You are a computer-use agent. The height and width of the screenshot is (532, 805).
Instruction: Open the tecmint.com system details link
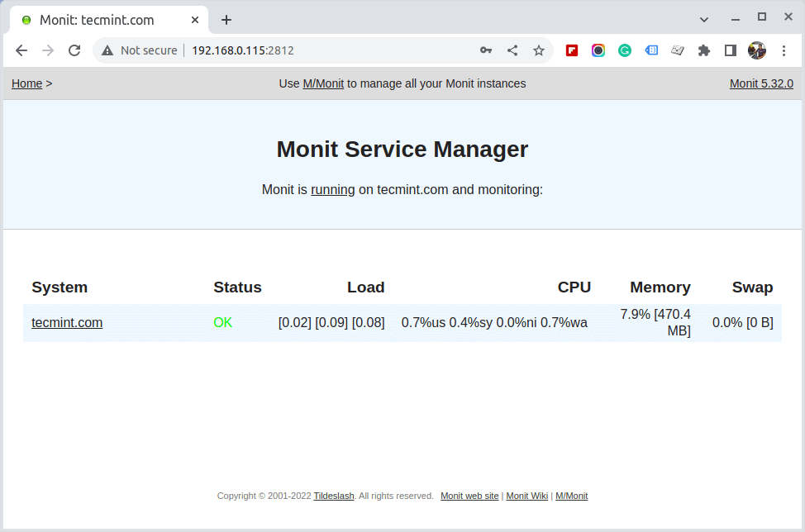[67, 322]
